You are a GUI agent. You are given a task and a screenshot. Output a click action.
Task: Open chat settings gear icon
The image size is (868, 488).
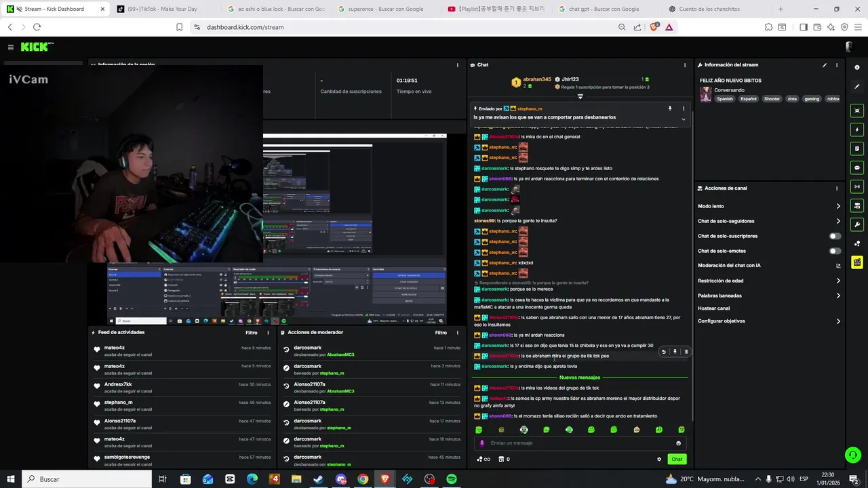pyautogui.click(x=659, y=459)
